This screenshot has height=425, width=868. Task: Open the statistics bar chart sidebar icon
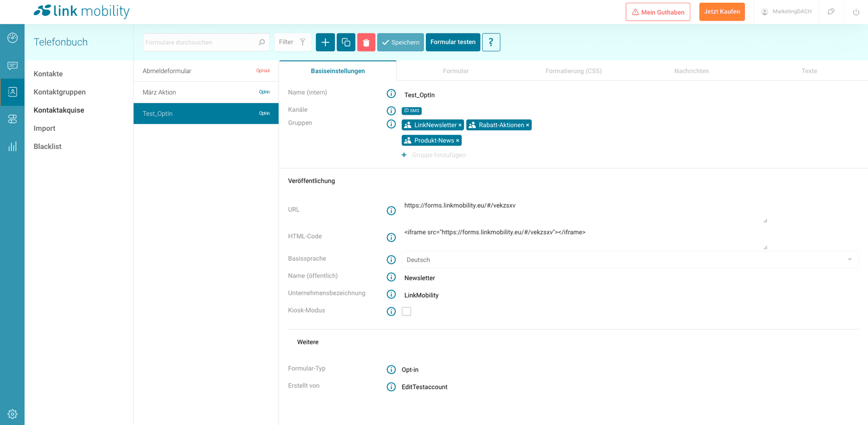[x=13, y=146]
